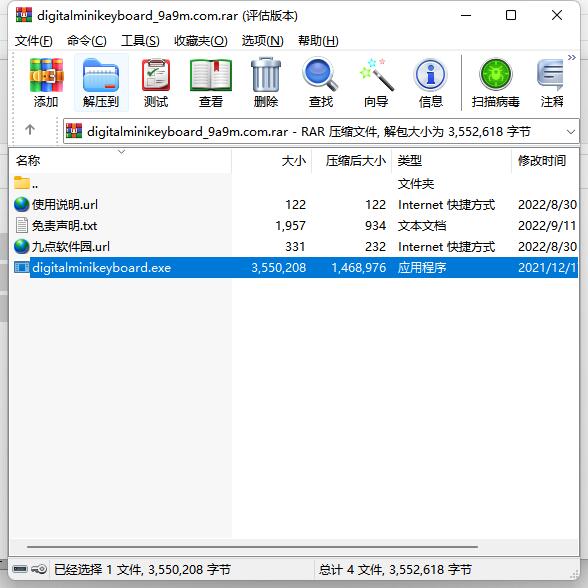Select the 免责声明.txt file row
Image resolution: width=588 pixels, height=588 pixels.
[x=296, y=225]
